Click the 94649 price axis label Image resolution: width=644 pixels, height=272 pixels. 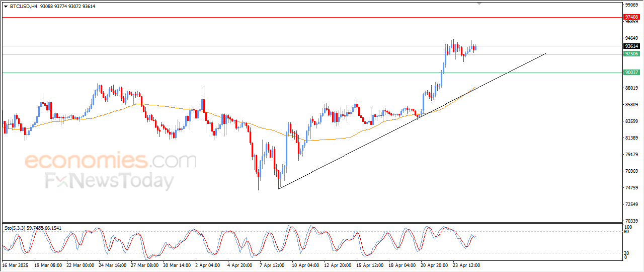click(632, 38)
